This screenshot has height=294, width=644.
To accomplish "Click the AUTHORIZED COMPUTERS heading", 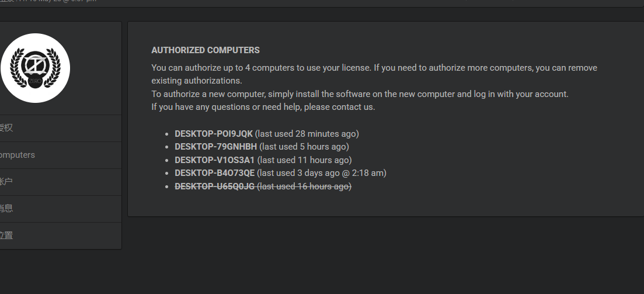I will tap(206, 50).
